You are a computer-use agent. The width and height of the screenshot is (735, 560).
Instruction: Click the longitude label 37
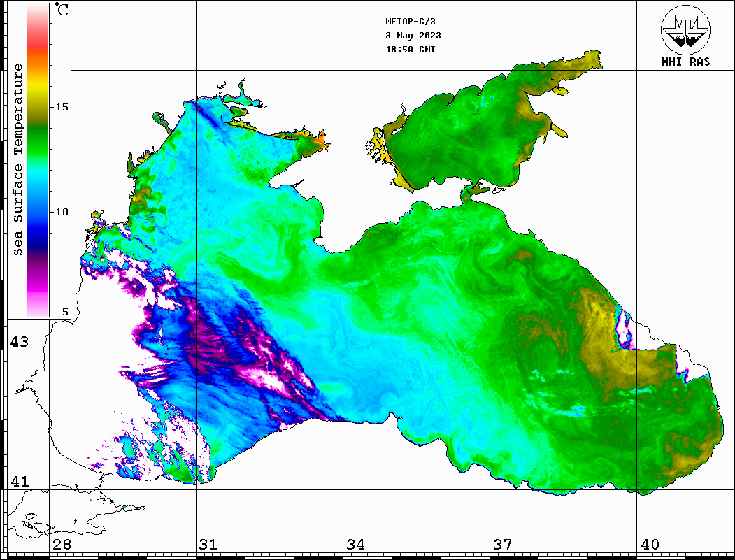coord(503,545)
